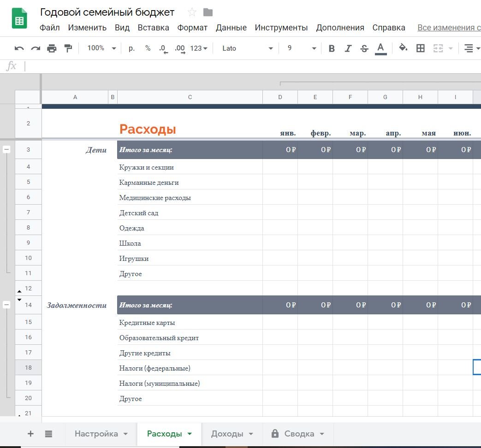Open the Дополнения menu

pos(340,28)
